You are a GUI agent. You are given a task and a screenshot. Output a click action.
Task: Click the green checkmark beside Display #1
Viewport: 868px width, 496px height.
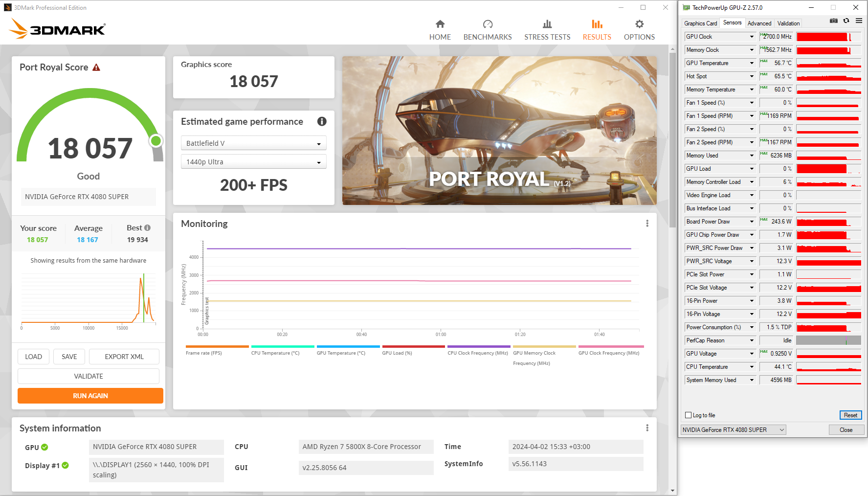coord(65,465)
